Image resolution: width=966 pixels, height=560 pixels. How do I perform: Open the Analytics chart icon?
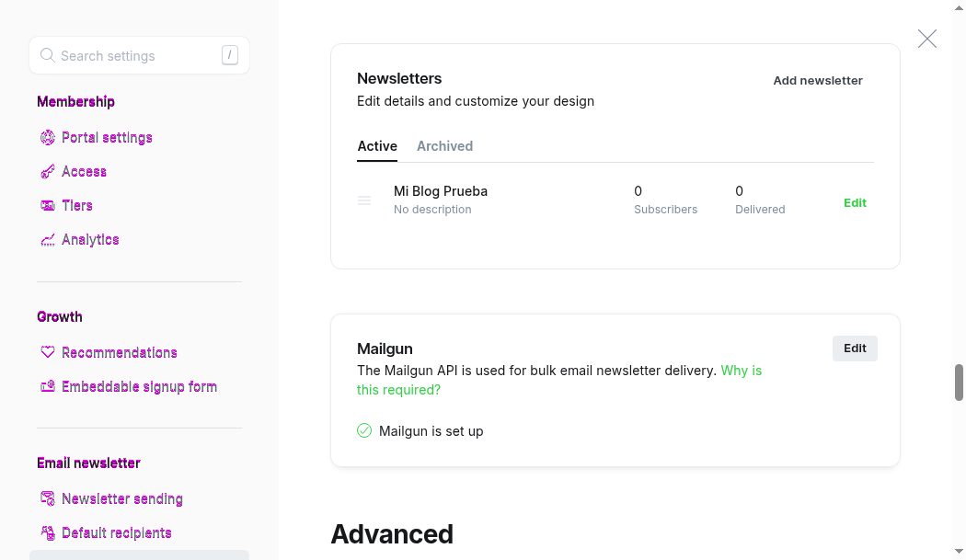[48, 240]
